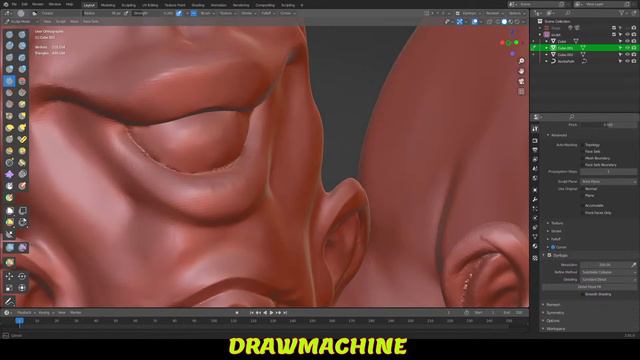Viewport: 640px width, 360px height.
Task: Toggle viewport overlays icon
Action: click(x=475, y=22)
